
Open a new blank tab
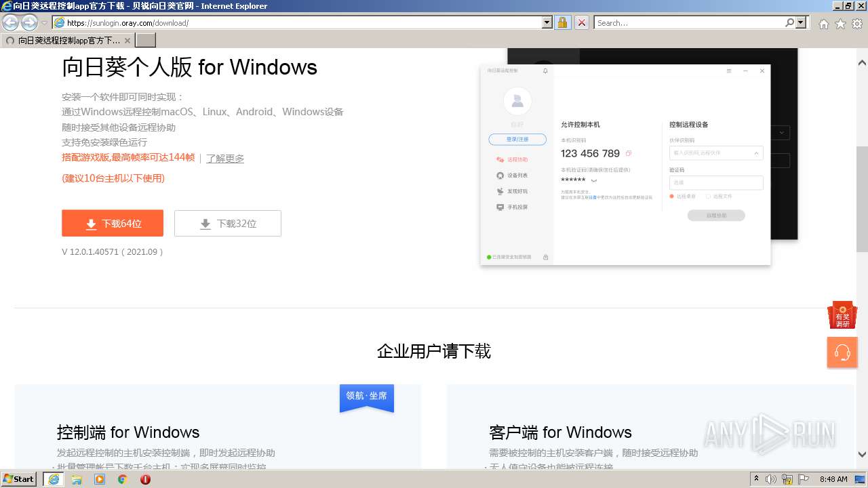point(146,41)
